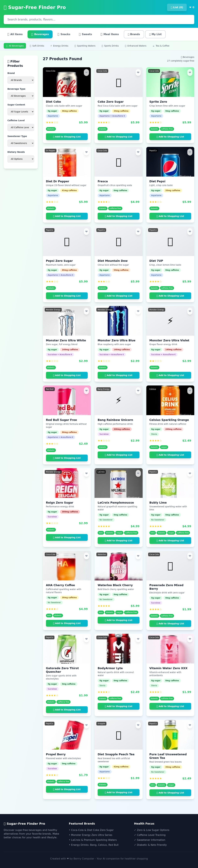198x868 pixels.
Task: Open the Sweetener Type dropdown
Action: (x=21, y=143)
